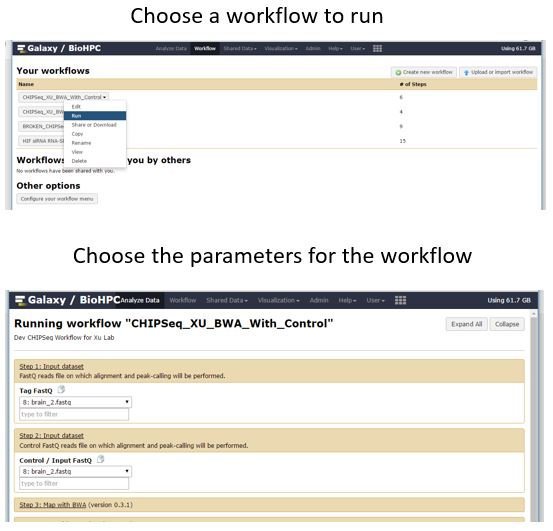Click the filter field under Tag FastQ
The width and height of the screenshot is (553, 531).
click(74, 414)
